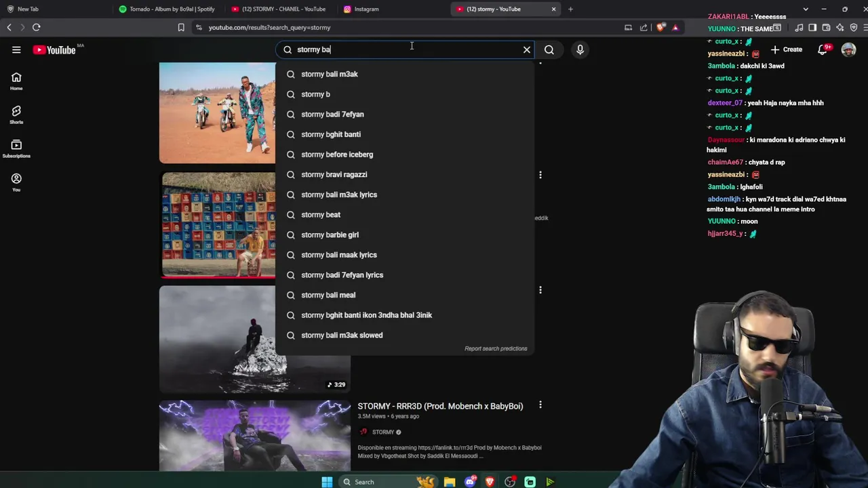868x488 pixels.
Task: Click the magnifier search submit button
Action: coord(549,49)
